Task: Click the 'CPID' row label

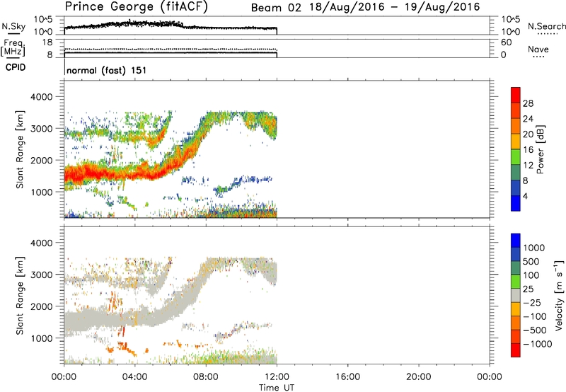Action: (x=16, y=67)
